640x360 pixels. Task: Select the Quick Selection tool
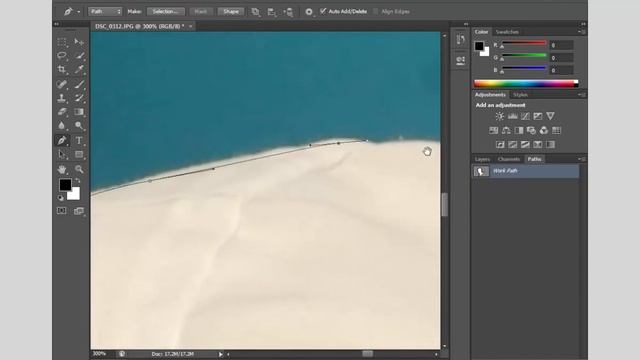tap(79, 56)
